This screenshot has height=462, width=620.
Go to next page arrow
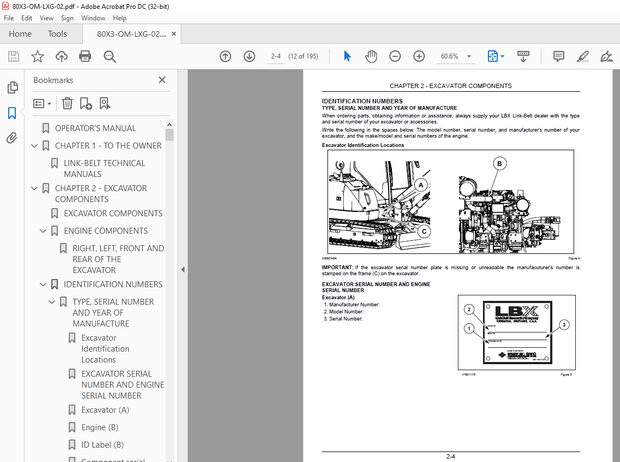click(249, 57)
